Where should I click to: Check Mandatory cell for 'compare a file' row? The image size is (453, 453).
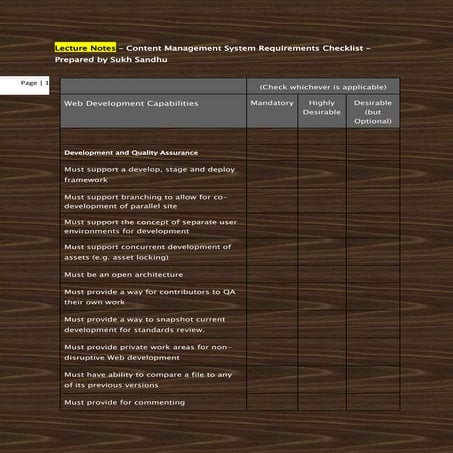[x=272, y=380]
